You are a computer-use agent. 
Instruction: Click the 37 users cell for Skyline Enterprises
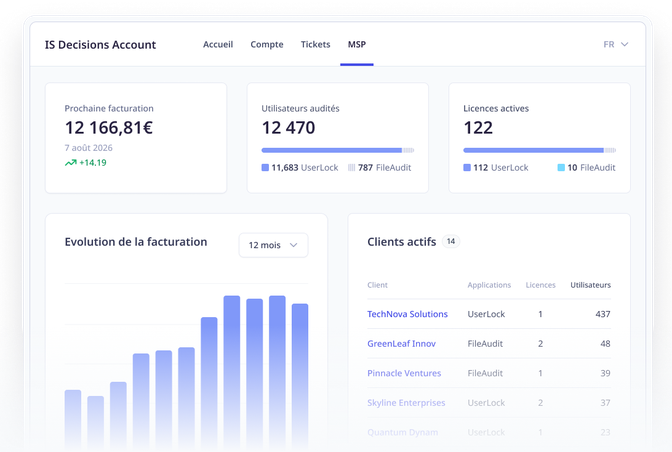[x=605, y=403]
